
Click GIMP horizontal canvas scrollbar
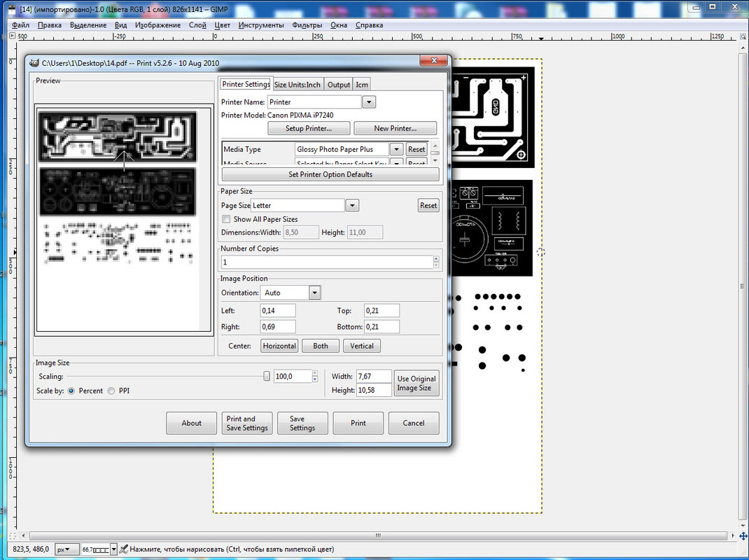pos(378,535)
